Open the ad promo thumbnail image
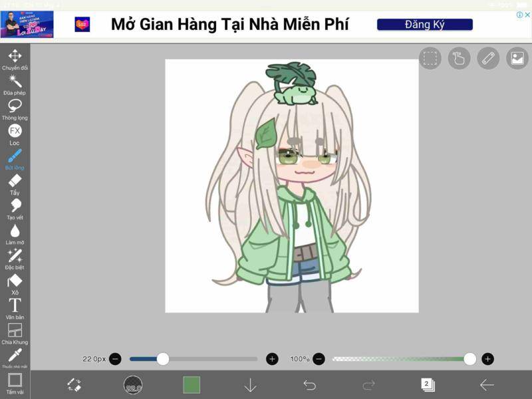Image resolution: width=532 pixels, height=399 pixels. click(x=27, y=24)
